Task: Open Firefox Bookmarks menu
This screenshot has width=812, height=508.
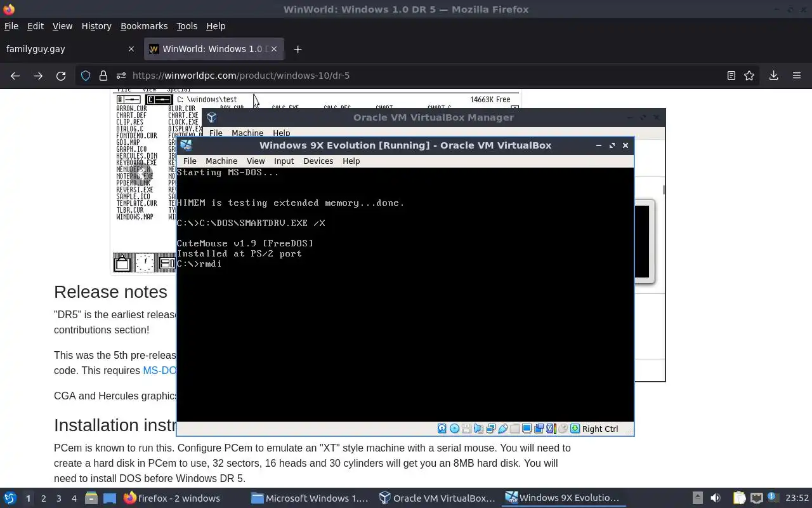Action: 144,26
